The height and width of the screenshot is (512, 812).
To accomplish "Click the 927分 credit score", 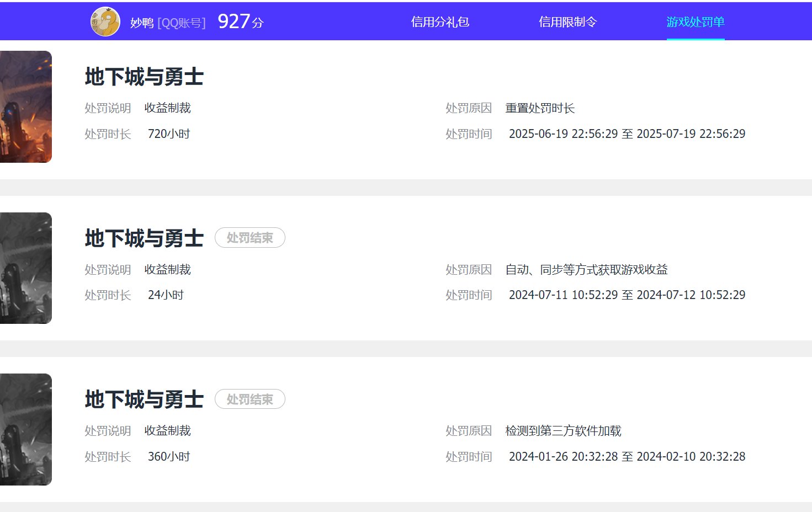I will (241, 22).
